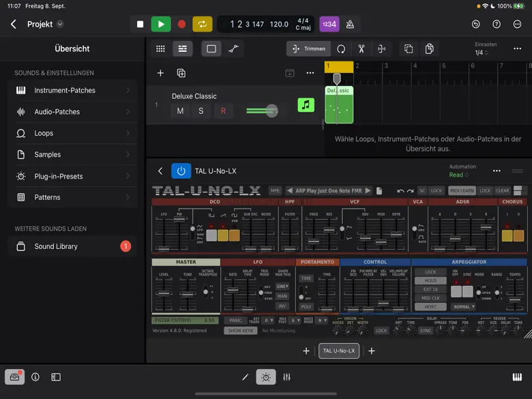Open the help question mark icon
Image resolution: width=532 pixels, height=399 pixels.
click(497, 24)
